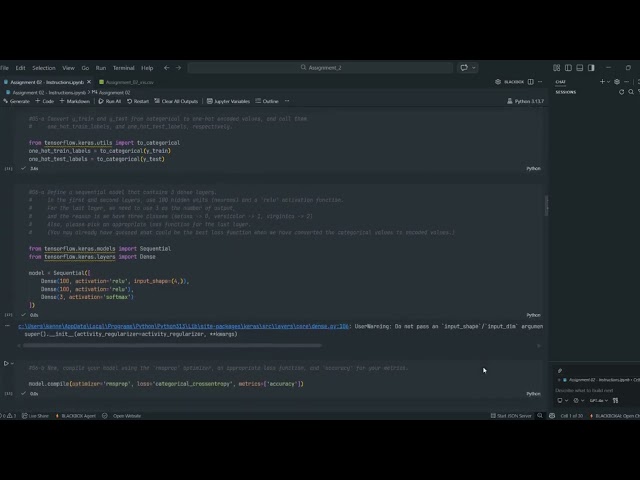Run the model.compile cell
The width and height of the screenshot is (640, 480).
pos(8,364)
